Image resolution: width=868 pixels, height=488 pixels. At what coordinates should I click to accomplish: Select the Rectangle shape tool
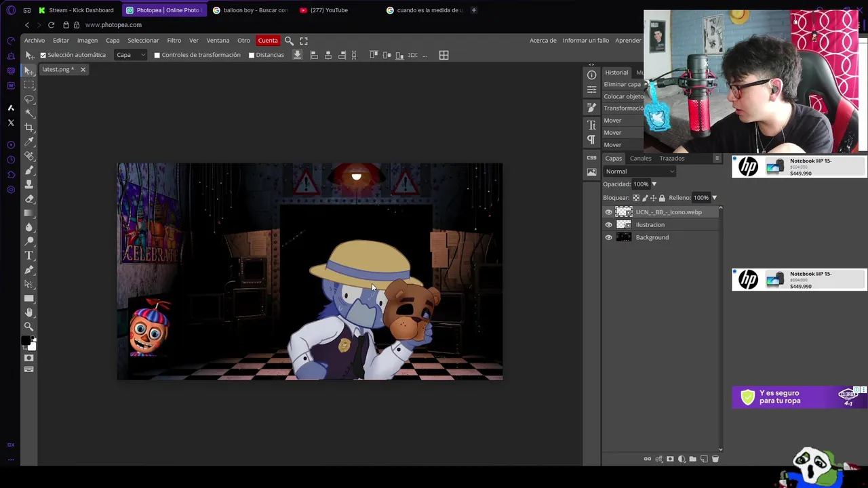coord(29,298)
